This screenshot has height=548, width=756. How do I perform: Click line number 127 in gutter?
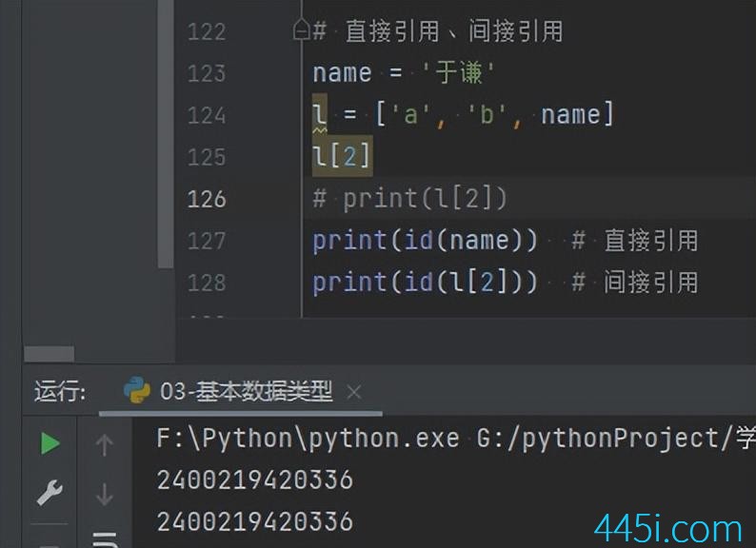click(x=207, y=241)
